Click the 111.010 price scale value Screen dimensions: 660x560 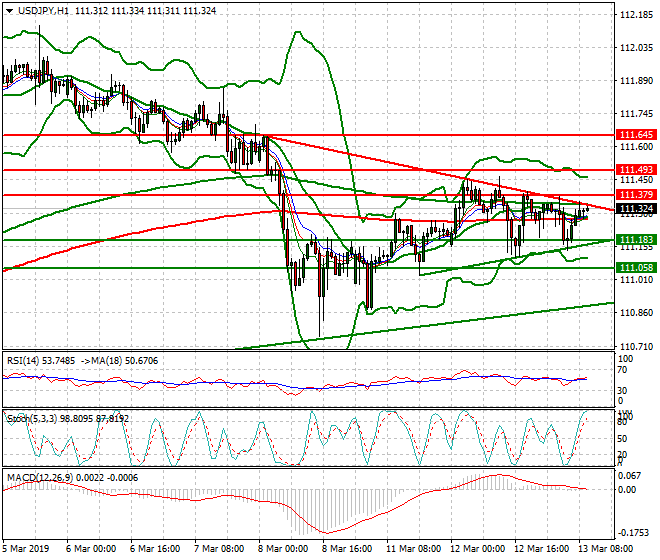637,280
